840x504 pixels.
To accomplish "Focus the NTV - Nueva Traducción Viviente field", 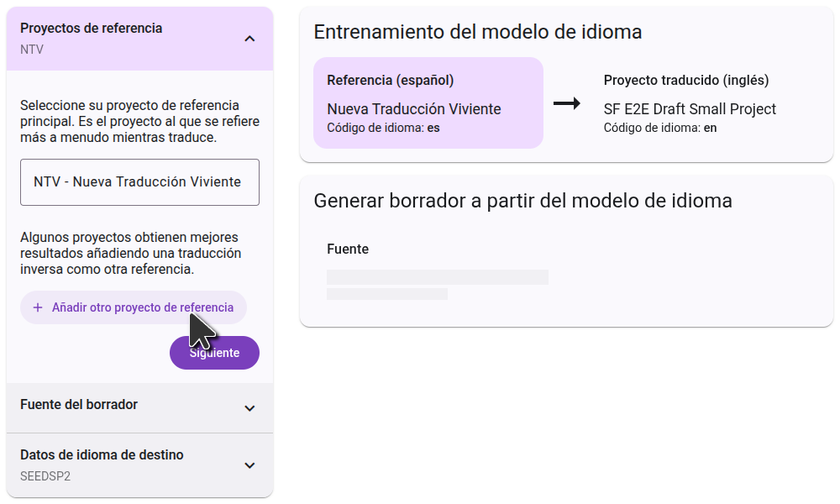I will click(x=139, y=182).
